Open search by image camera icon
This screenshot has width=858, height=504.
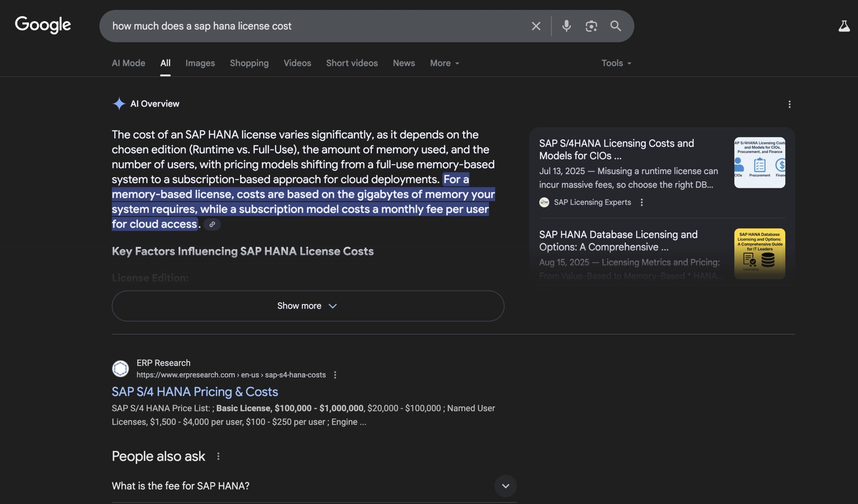(x=591, y=26)
